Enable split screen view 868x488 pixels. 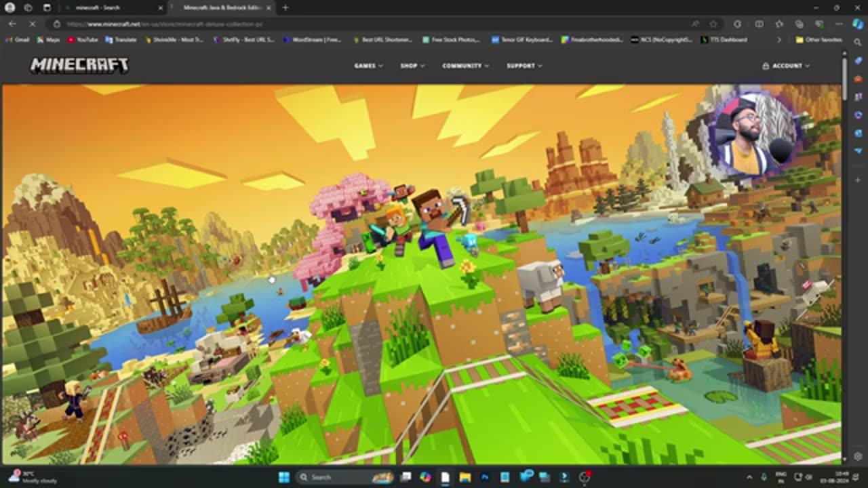pos(759,24)
